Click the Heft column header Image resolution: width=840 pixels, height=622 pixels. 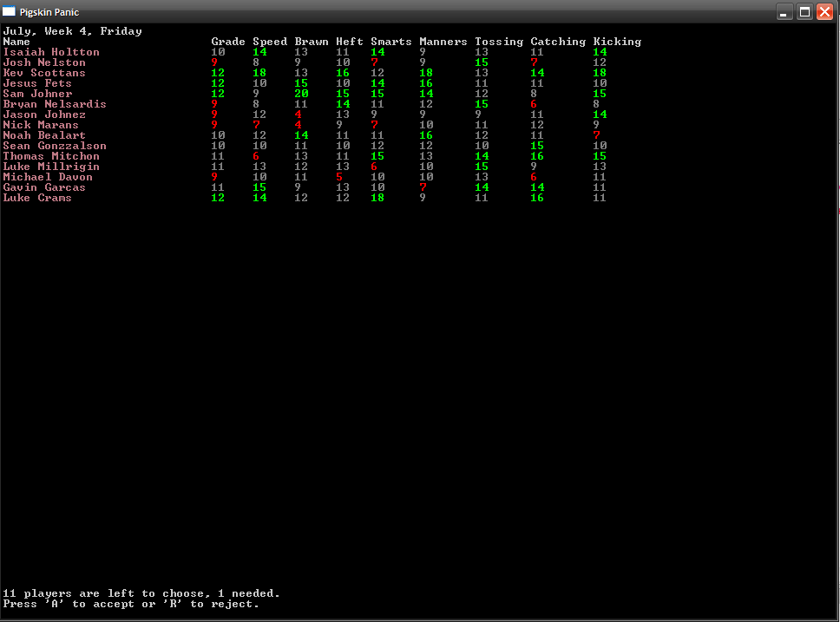tap(350, 42)
